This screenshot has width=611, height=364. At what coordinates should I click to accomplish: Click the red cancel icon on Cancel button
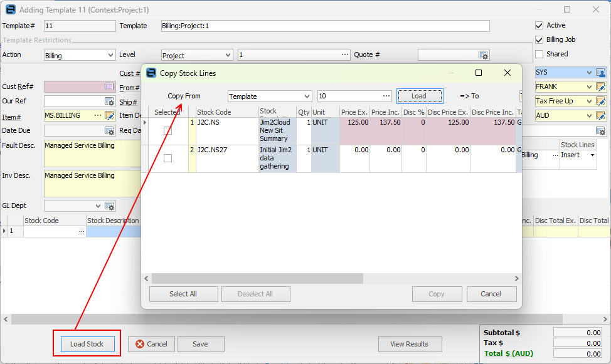click(x=139, y=344)
